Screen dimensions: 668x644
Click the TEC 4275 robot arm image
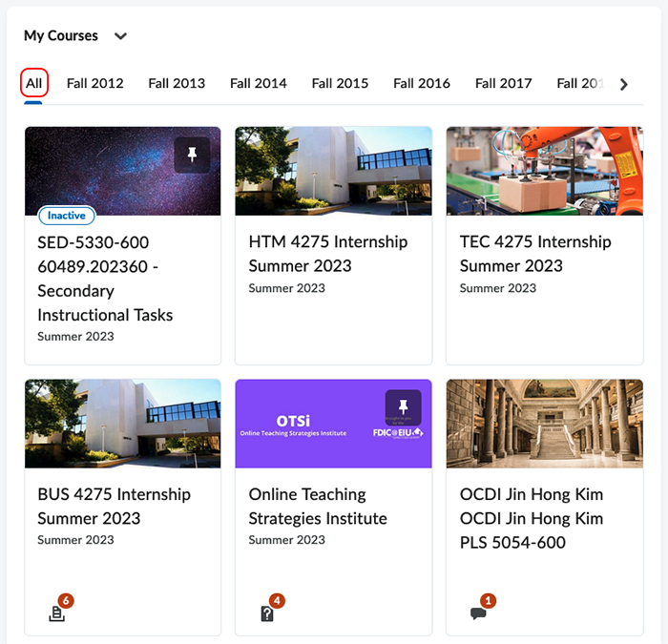(x=544, y=171)
